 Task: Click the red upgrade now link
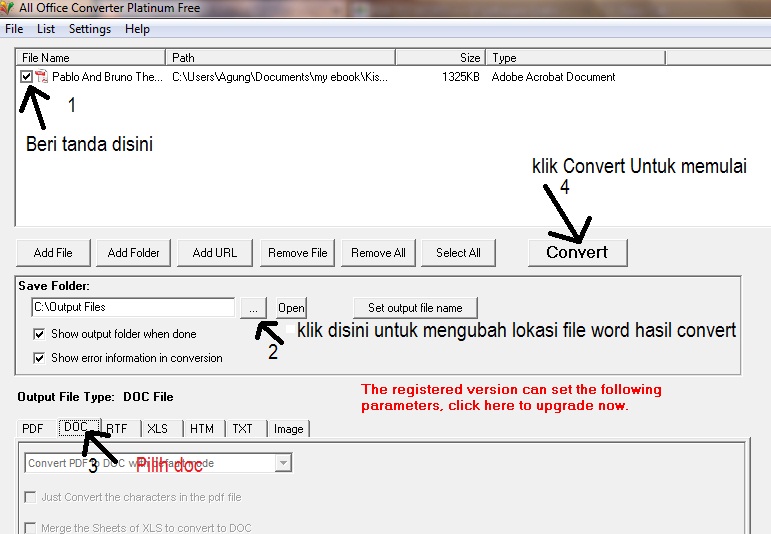click(511, 397)
